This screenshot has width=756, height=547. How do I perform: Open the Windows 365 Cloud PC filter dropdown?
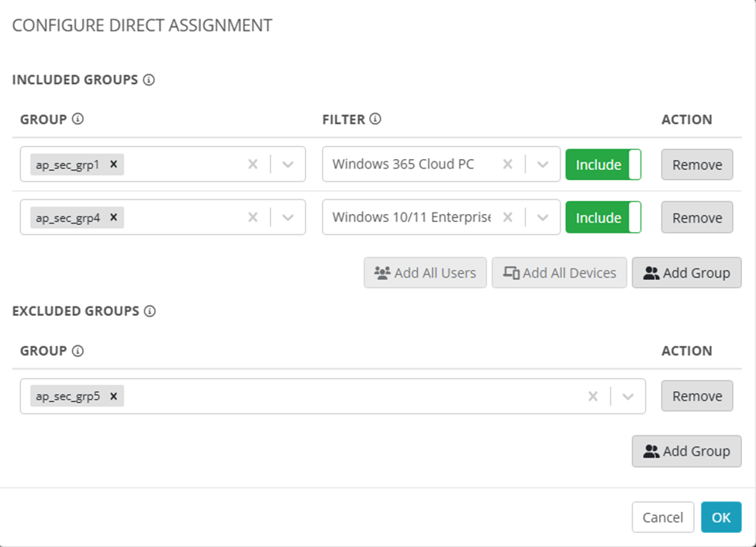pos(543,164)
